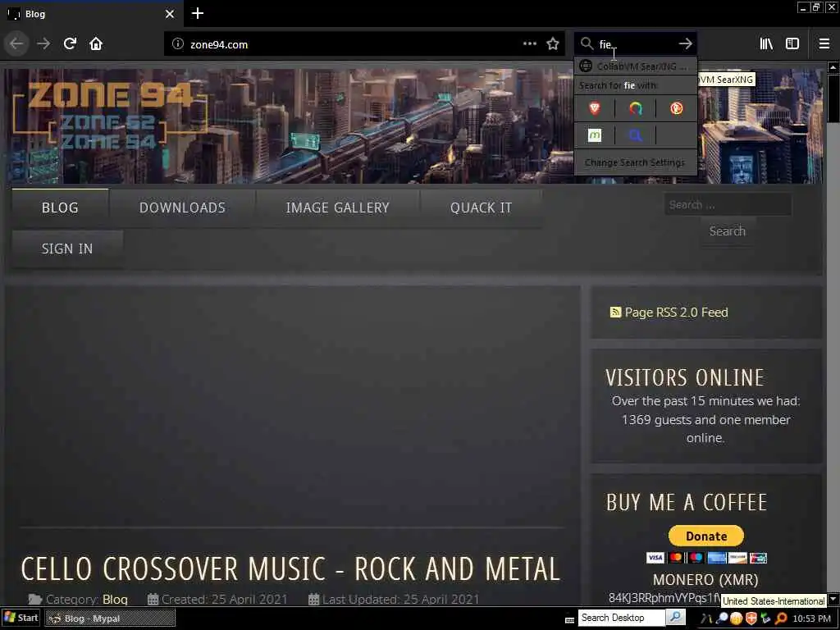Toggle the browser sidebar panel

pos(792,44)
